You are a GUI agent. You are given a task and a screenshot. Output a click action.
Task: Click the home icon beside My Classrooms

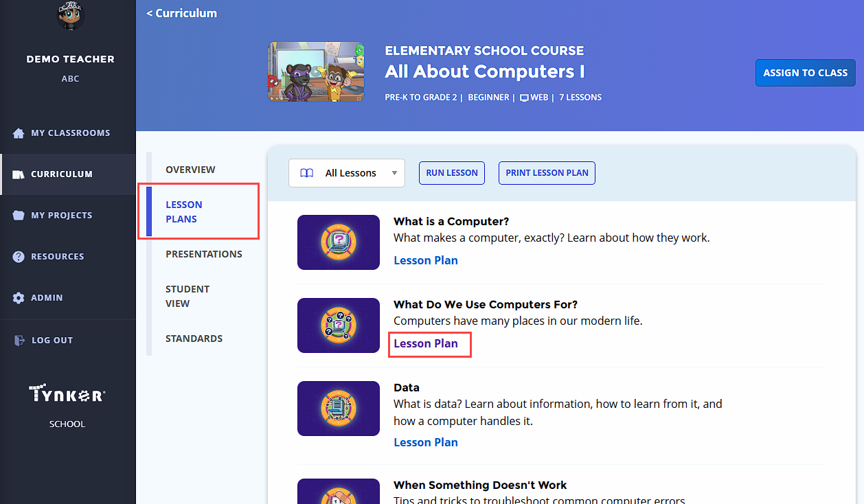point(19,133)
